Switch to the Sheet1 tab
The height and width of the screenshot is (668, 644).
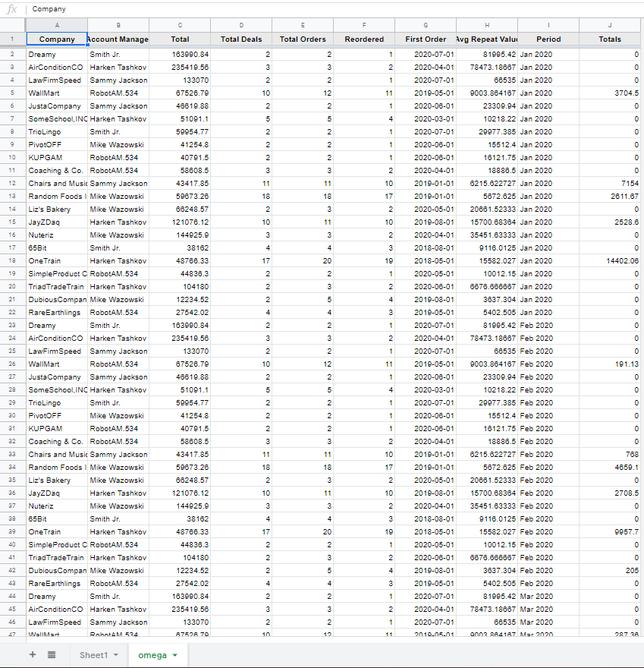(x=93, y=655)
